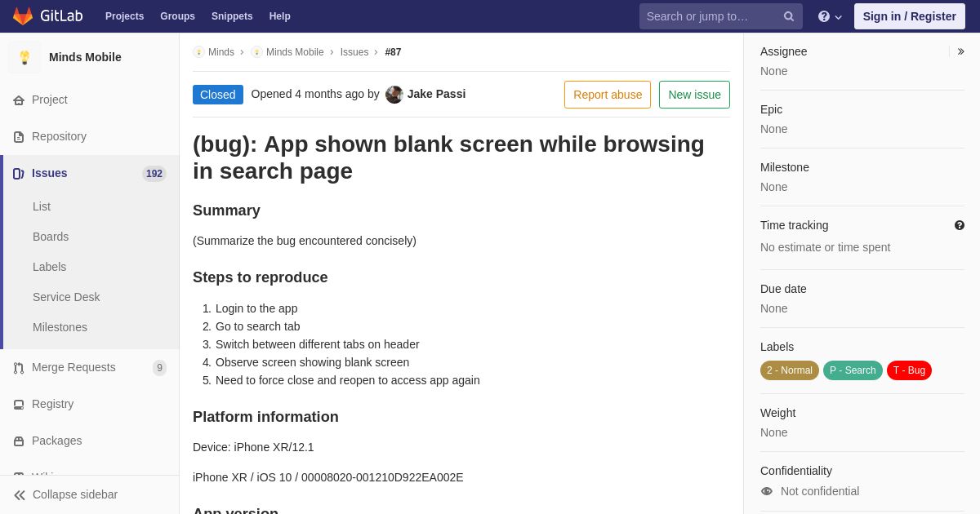Click the New issue button
This screenshot has height=514, width=980.
click(694, 95)
